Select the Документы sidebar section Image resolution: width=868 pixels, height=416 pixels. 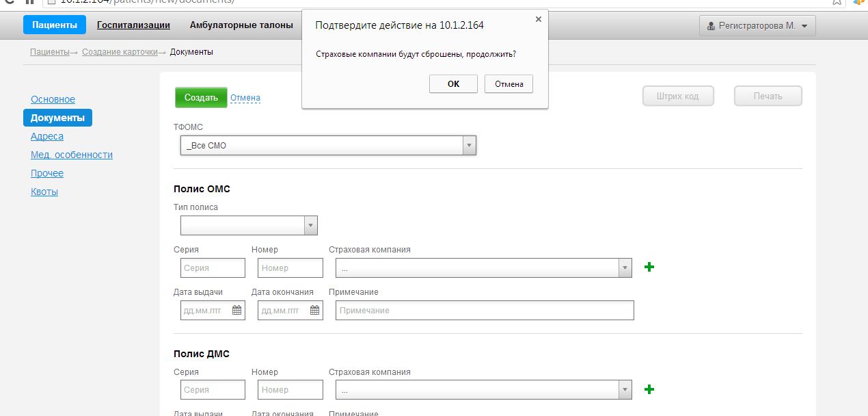pos(57,118)
